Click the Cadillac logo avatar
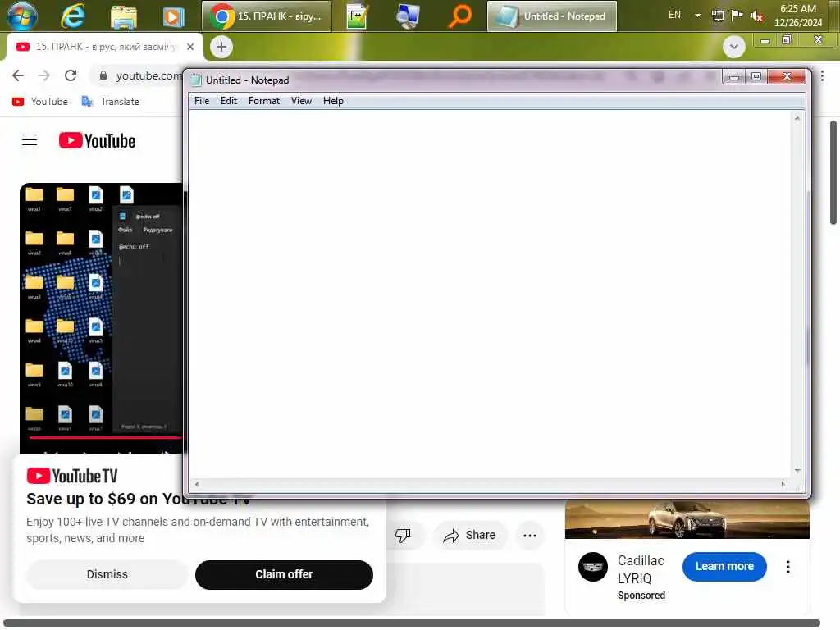Image resolution: width=840 pixels, height=630 pixels. click(x=593, y=567)
